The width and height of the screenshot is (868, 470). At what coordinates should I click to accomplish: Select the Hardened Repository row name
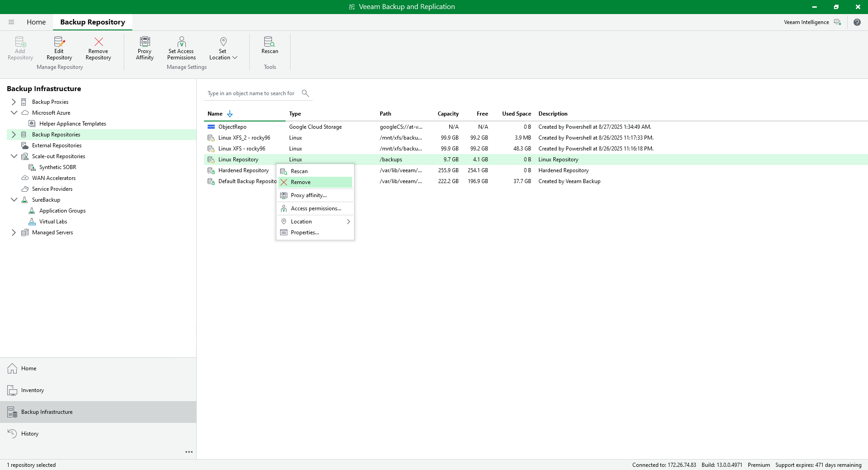click(243, 170)
